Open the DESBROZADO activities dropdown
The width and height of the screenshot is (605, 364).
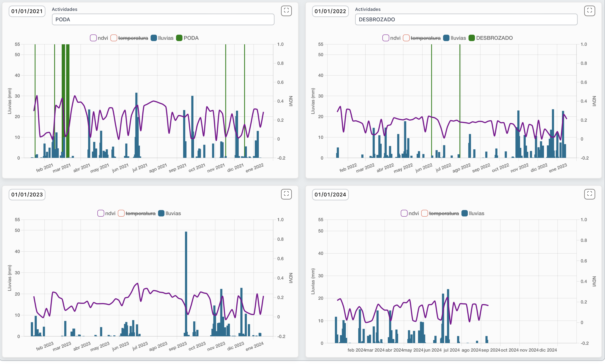click(466, 19)
